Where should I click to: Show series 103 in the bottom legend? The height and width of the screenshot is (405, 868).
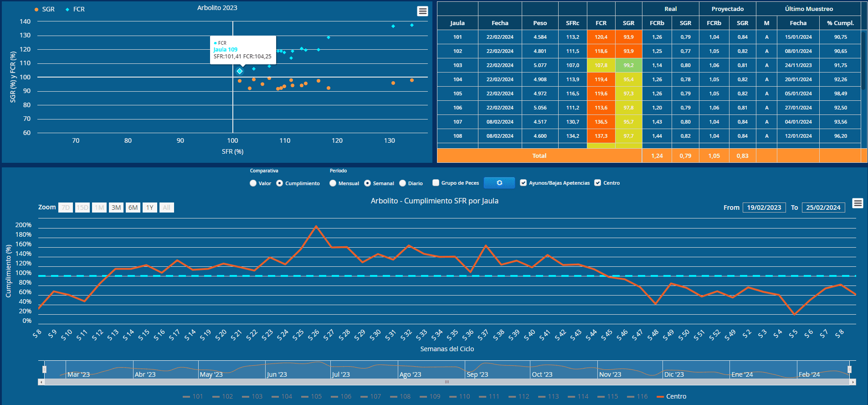tap(252, 396)
